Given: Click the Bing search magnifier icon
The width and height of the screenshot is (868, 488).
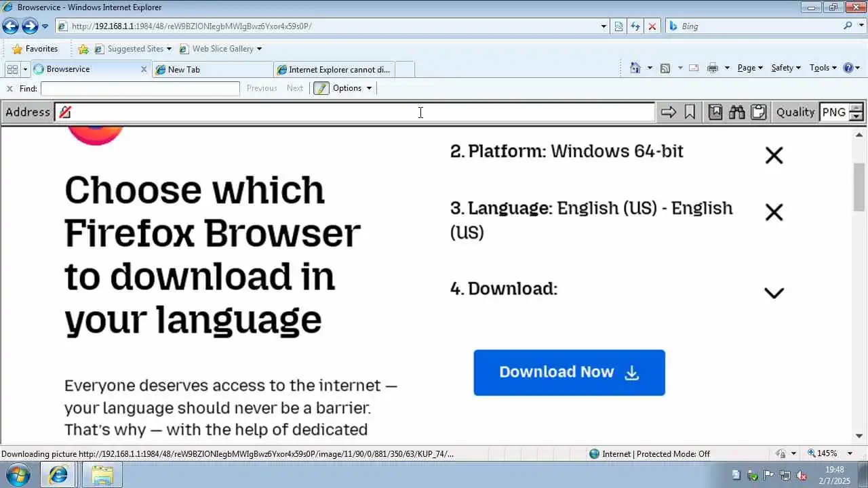Looking at the screenshot, I should coord(848,26).
